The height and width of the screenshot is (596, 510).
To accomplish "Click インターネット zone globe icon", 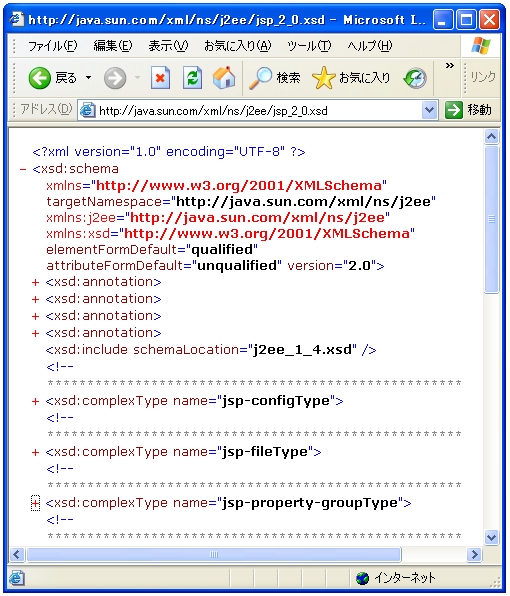I will click(363, 578).
